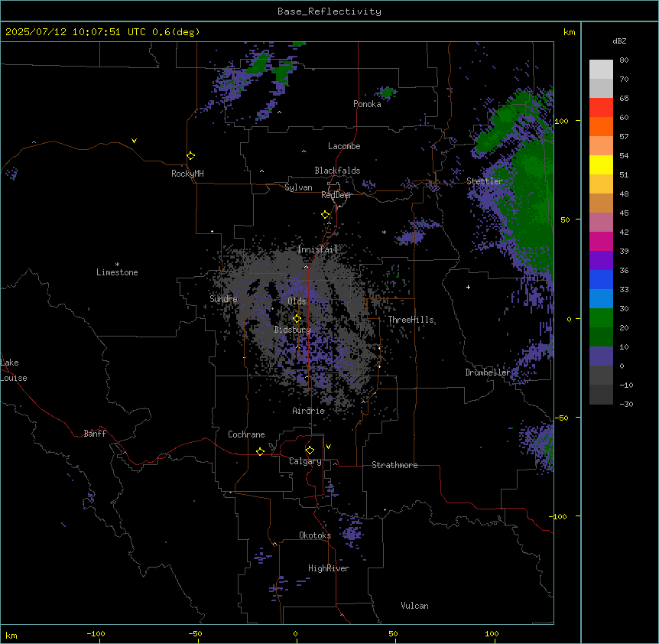Select the yellow diamond marker below RedDeer

pyautogui.click(x=325, y=215)
